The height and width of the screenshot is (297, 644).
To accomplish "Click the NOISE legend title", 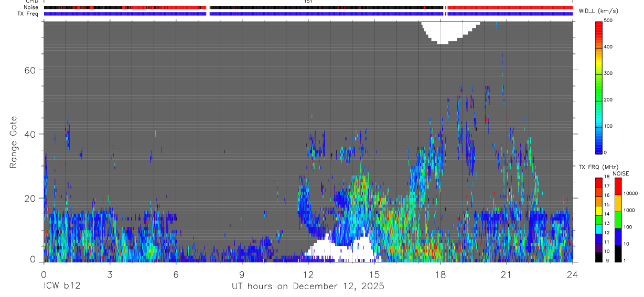I will [x=621, y=173].
